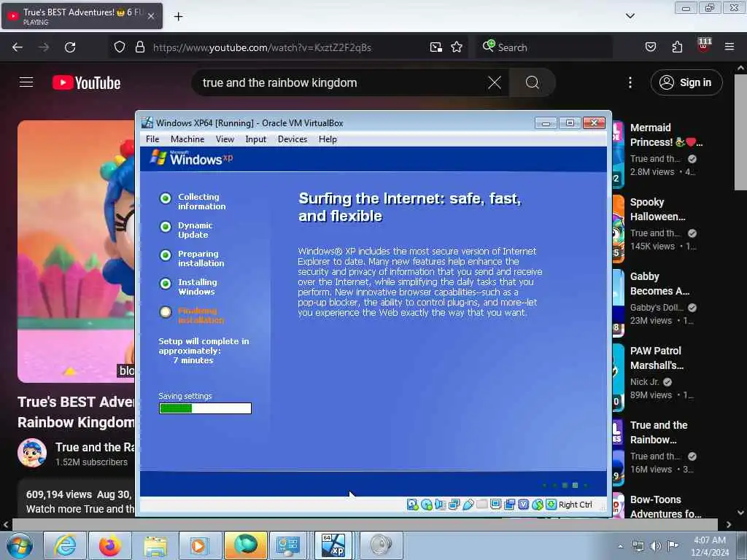
Task: Click the Firefox tracking protection shield icon
Action: coord(120,47)
